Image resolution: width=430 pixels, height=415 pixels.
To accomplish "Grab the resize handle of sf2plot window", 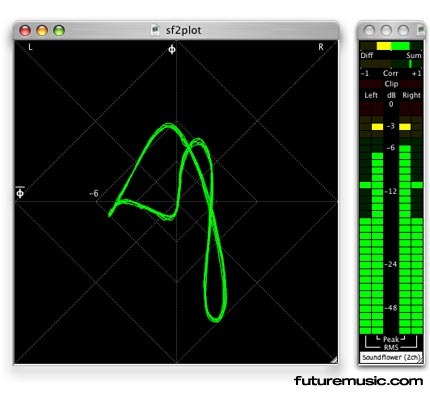I will [x=334, y=360].
